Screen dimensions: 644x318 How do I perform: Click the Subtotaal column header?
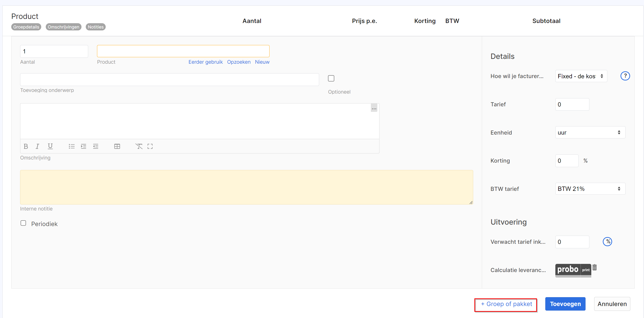point(546,21)
